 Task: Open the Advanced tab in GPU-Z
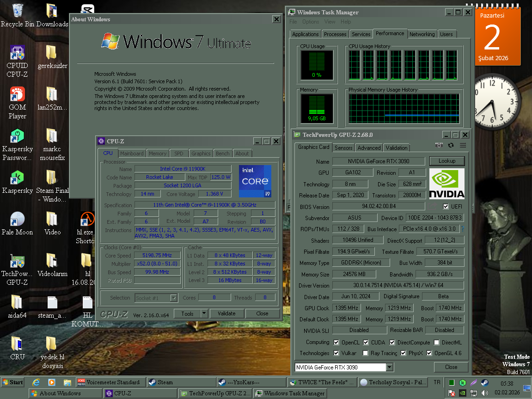(x=369, y=147)
